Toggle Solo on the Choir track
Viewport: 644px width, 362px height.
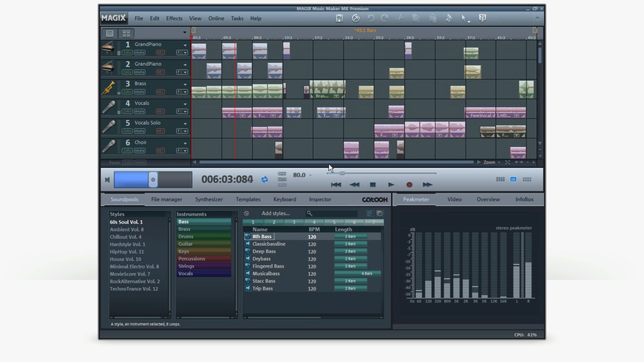(127, 150)
